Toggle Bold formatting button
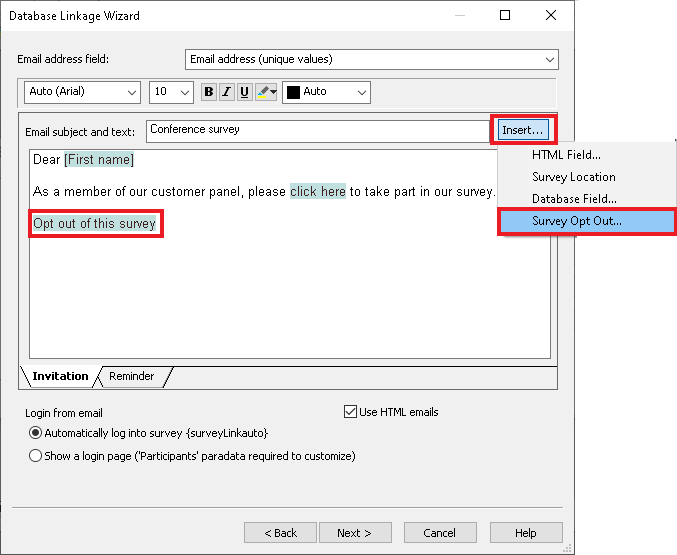677x555 pixels. 209,92
